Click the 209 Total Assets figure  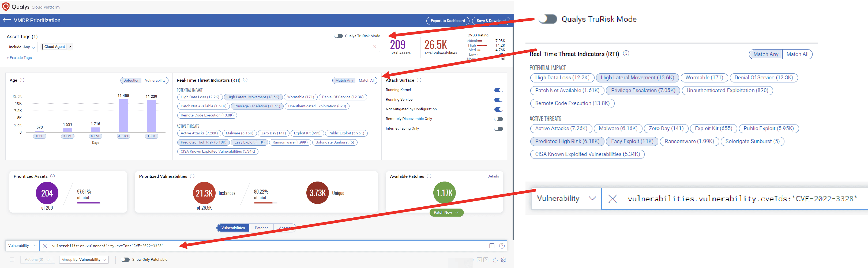pos(398,45)
